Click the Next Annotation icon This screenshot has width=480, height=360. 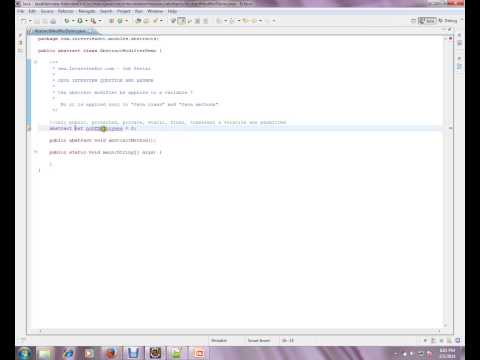click(x=219, y=21)
